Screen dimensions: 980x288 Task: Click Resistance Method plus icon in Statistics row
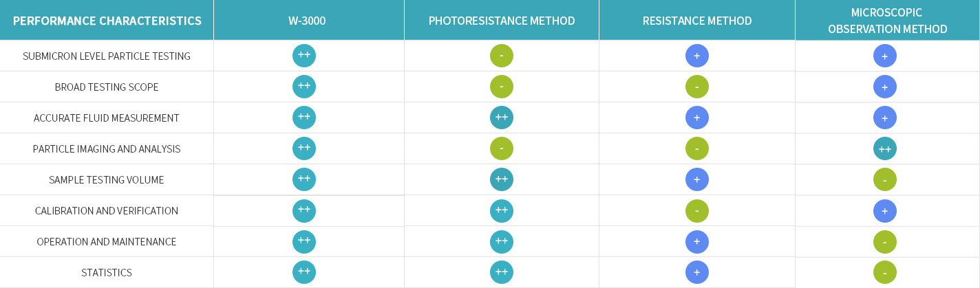click(x=697, y=272)
